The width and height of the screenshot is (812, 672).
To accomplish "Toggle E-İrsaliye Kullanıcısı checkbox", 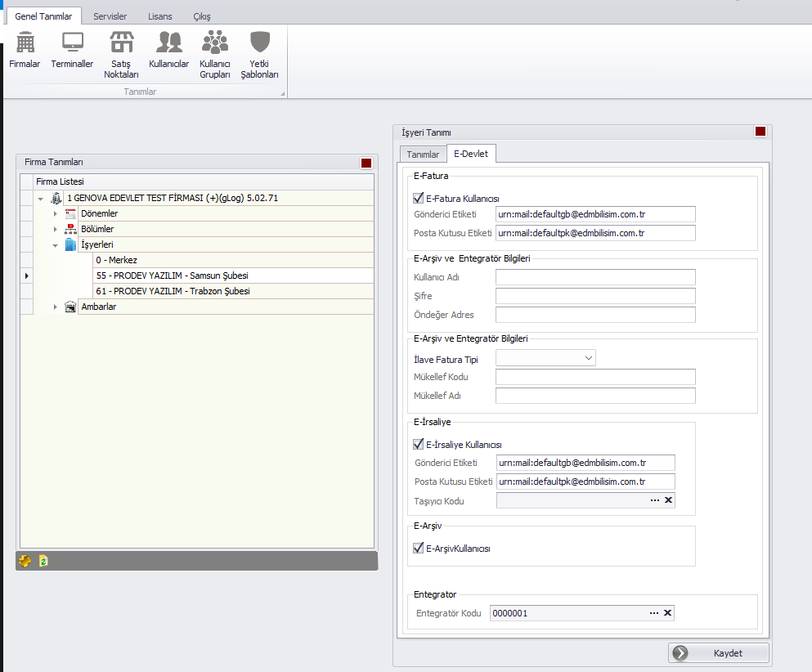I will click(x=419, y=445).
